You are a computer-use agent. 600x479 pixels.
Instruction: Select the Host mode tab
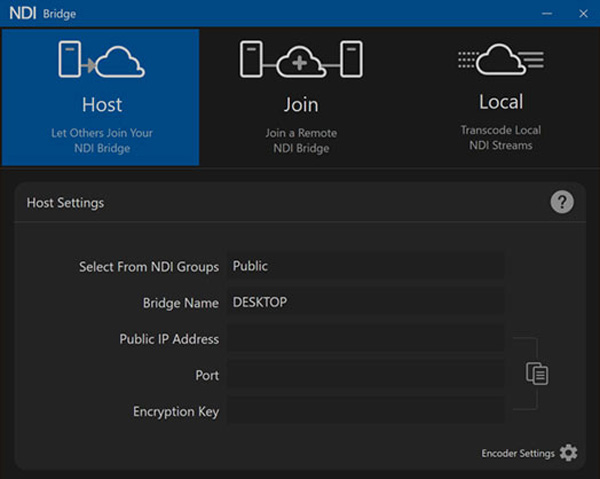pos(100,97)
